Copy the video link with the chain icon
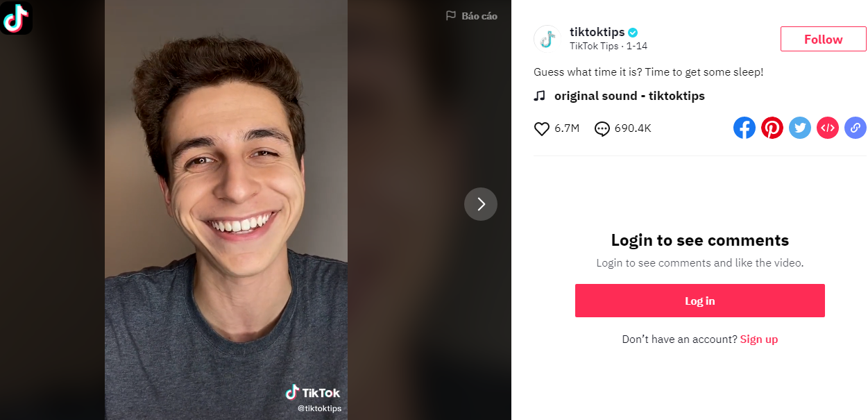 pyautogui.click(x=855, y=128)
